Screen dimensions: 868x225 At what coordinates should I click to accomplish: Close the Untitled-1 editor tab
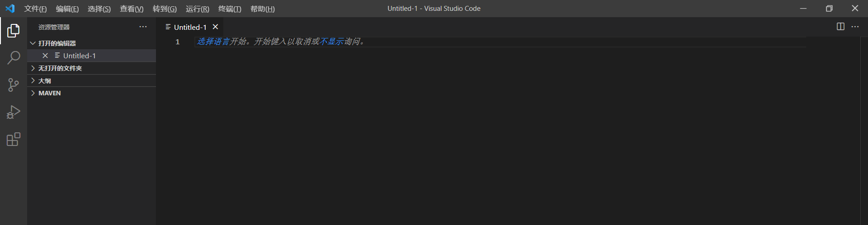coord(216,27)
